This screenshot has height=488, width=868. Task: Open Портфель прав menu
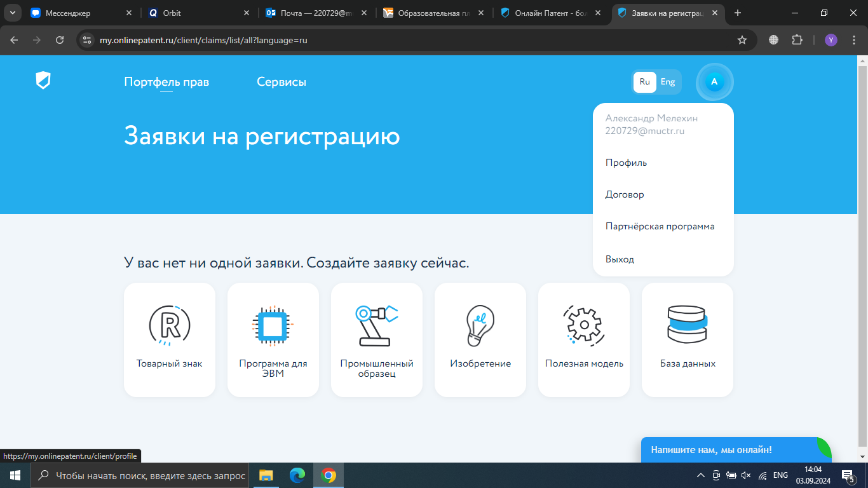point(166,82)
